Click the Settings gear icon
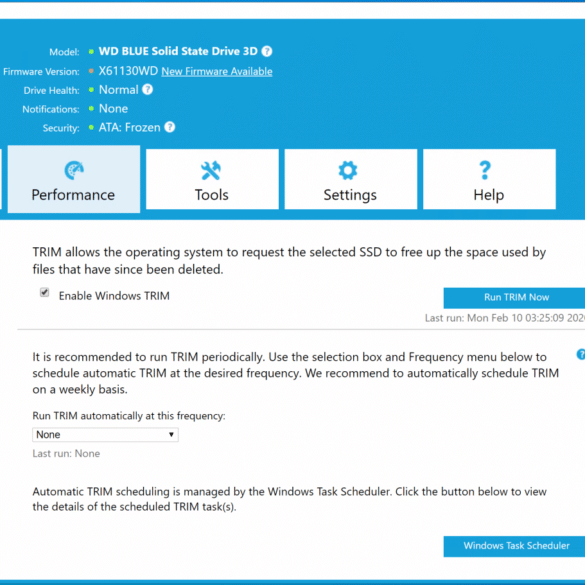The width and height of the screenshot is (585, 585). [348, 171]
